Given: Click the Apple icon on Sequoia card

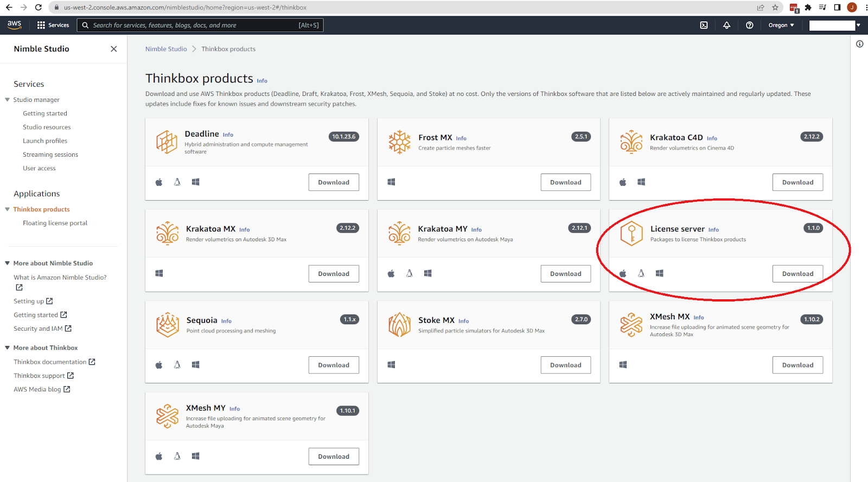Looking at the screenshot, I should 159,365.
